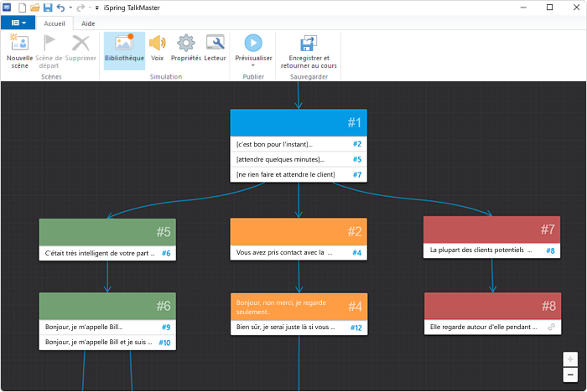Click the redo arrow icon
This screenshot has width=587, height=392.
pyautogui.click(x=81, y=8)
